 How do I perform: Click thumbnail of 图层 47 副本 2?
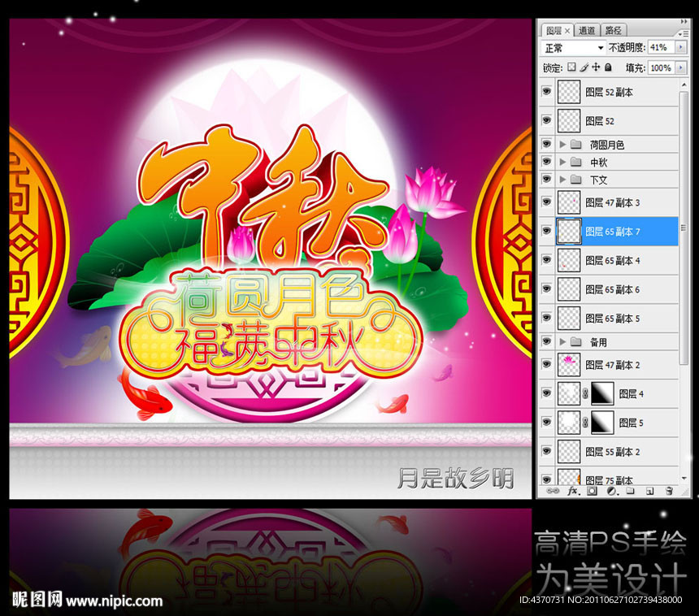pyautogui.click(x=569, y=364)
